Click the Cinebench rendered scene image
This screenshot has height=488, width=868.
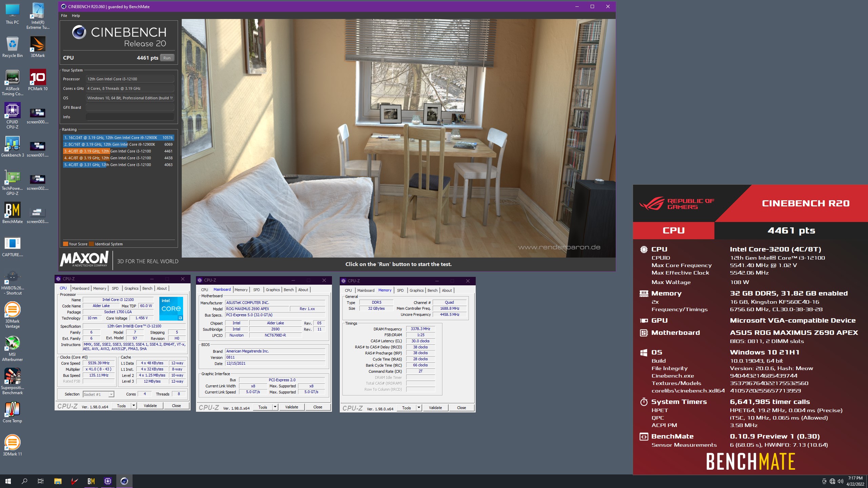coord(398,138)
